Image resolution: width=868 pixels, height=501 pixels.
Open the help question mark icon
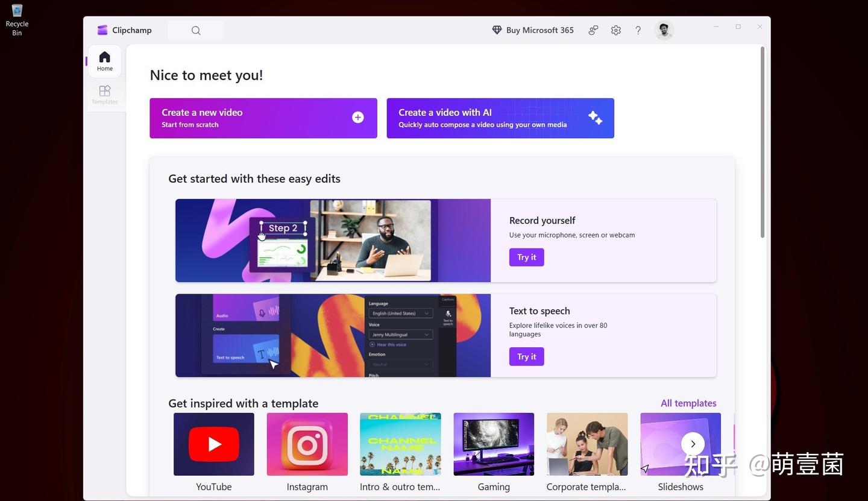pyautogui.click(x=638, y=30)
